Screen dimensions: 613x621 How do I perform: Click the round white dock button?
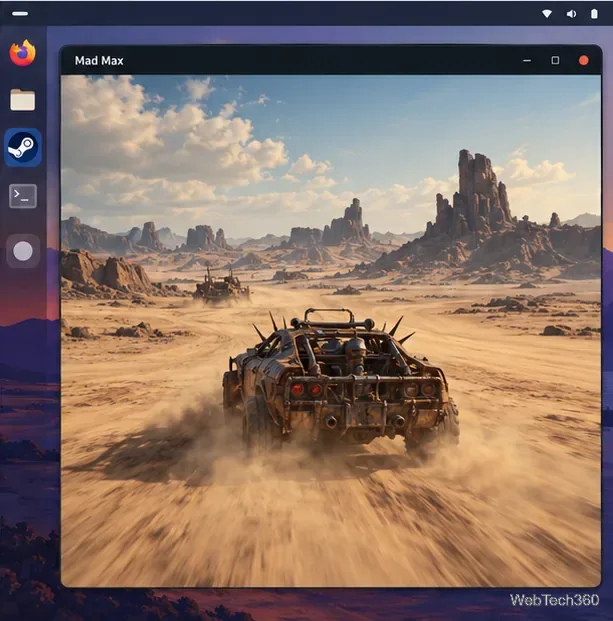(23, 251)
